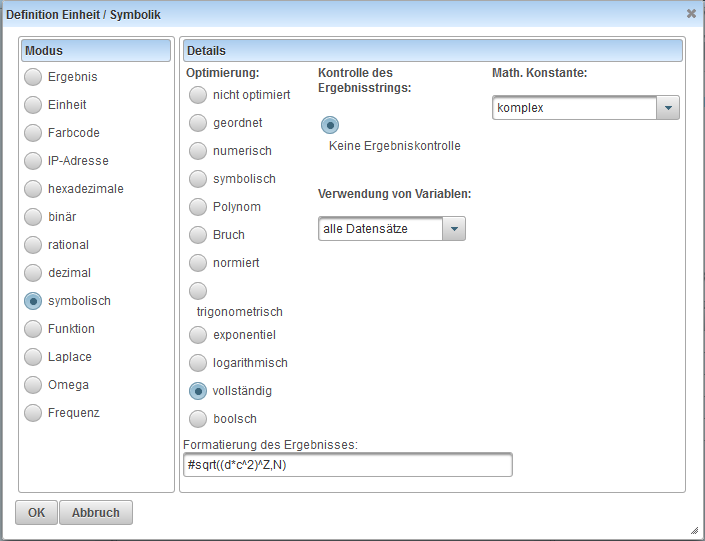
Task: Open the Math. Konstante dropdown arrow
Action: click(668, 108)
